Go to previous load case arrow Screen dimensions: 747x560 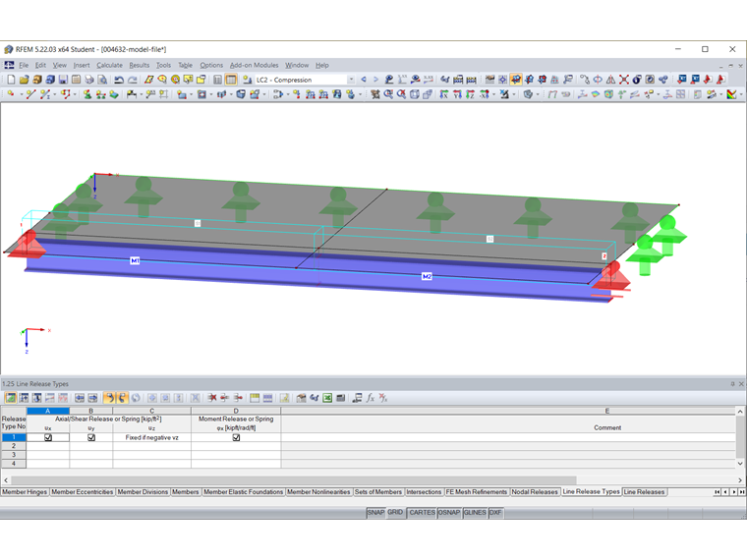click(364, 80)
